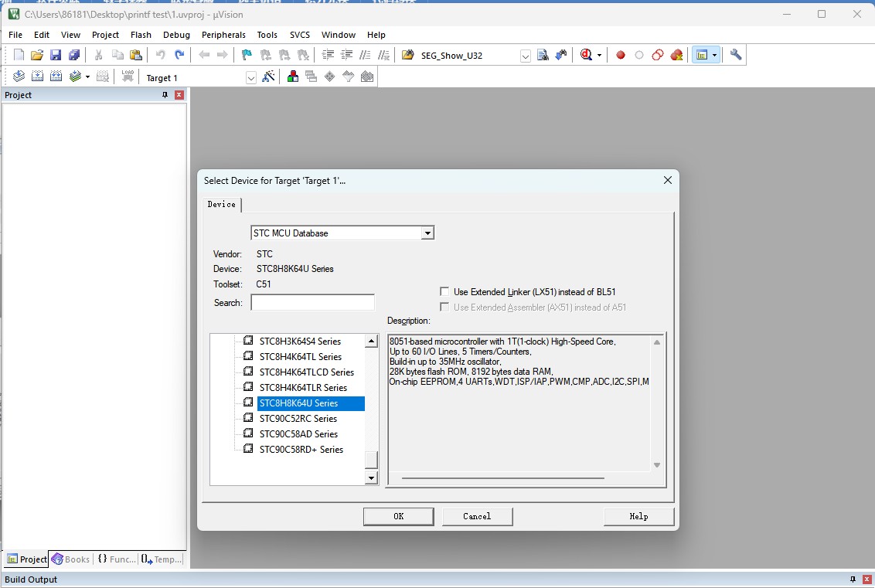This screenshot has height=588, width=875.
Task: Click the device list scroll down arrow
Action: click(x=371, y=478)
